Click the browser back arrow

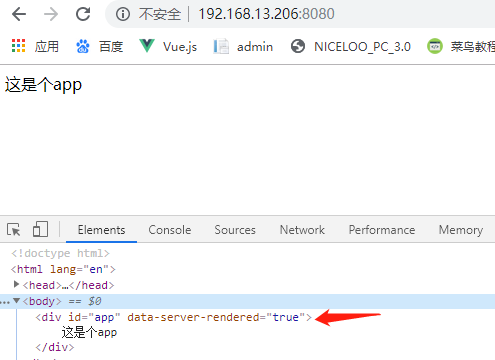[19, 14]
